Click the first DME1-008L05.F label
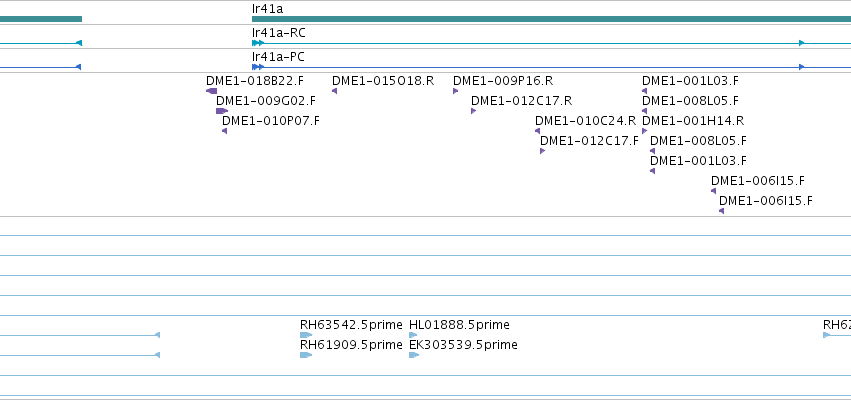Viewport: 851px width, 400px height. (690, 101)
